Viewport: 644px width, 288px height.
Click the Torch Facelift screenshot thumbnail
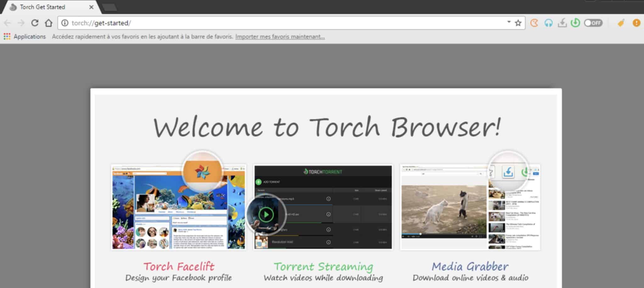(179, 207)
